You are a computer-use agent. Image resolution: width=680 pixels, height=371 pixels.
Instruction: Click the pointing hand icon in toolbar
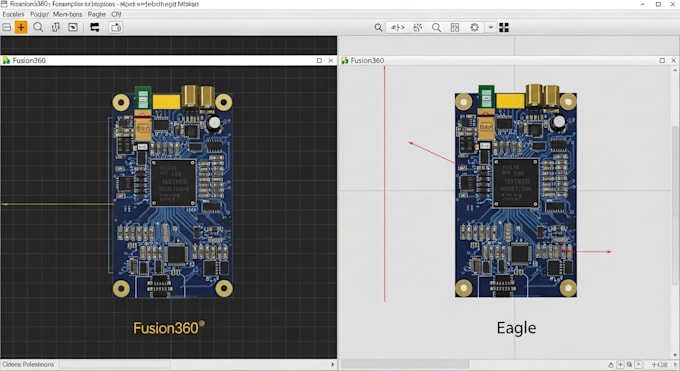pos(56,27)
